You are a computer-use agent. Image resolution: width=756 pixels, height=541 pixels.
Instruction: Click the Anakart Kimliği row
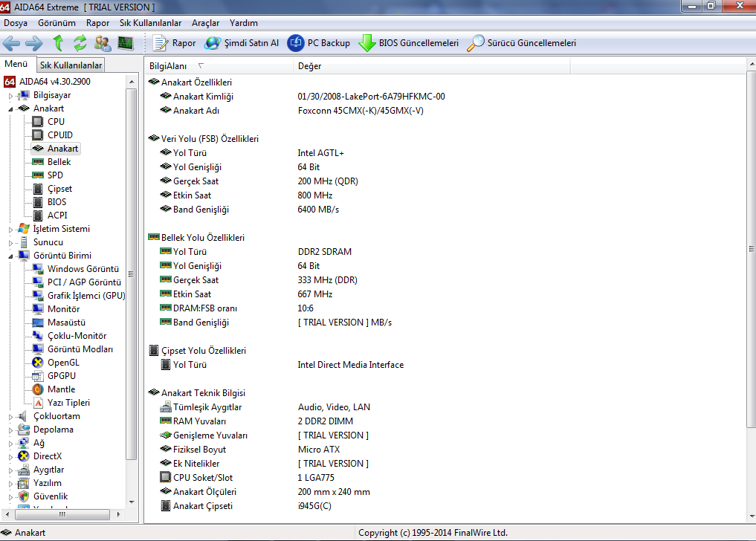446,97
